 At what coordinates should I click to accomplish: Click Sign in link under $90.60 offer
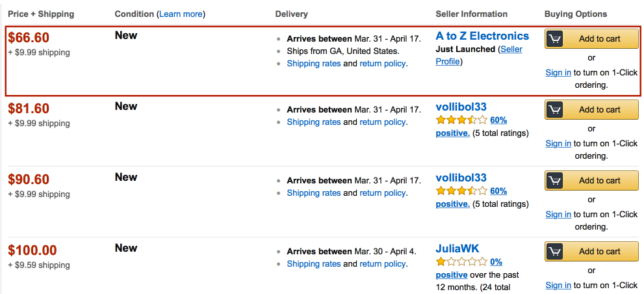click(x=558, y=214)
